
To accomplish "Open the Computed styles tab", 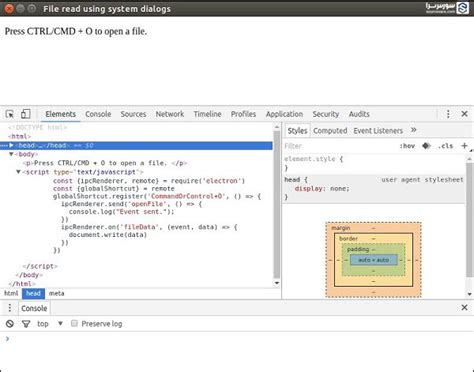I will (x=330, y=131).
